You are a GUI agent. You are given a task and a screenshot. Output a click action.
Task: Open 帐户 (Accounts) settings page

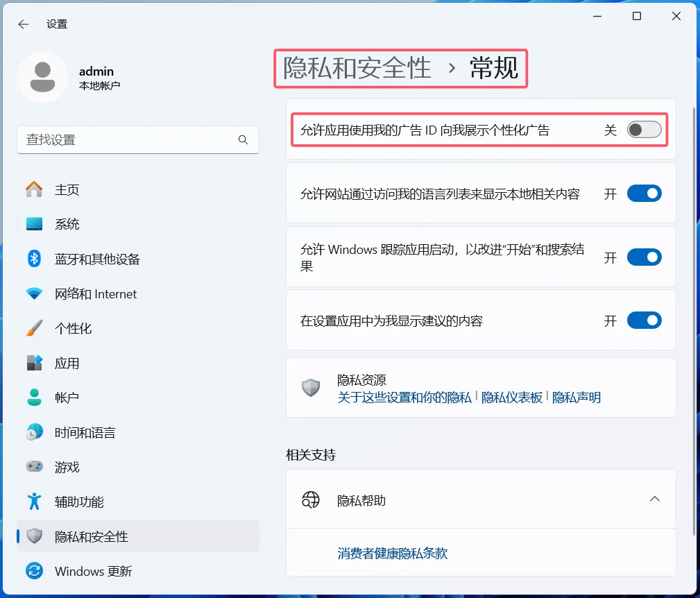click(x=66, y=397)
